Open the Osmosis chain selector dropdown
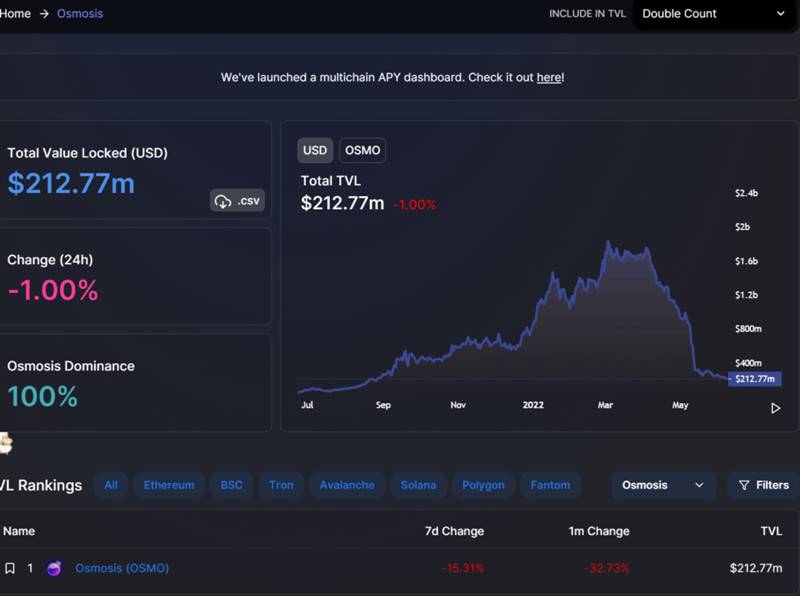This screenshot has height=596, width=800. click(x=663, y=485)
